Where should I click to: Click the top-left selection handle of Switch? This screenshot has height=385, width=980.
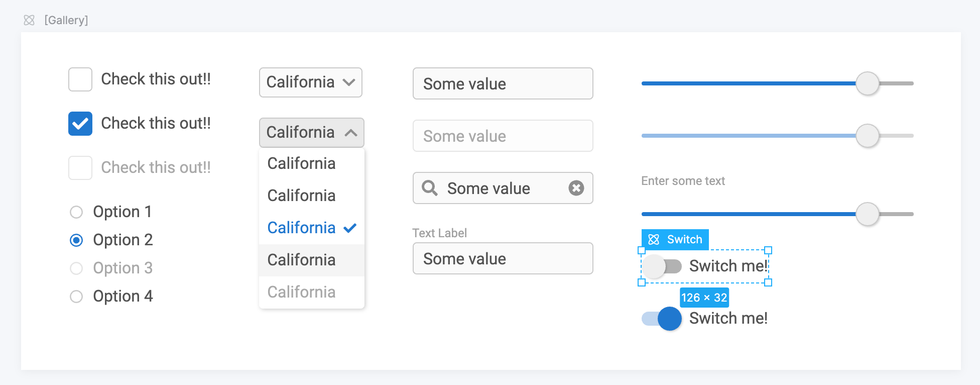pos(641,250)
